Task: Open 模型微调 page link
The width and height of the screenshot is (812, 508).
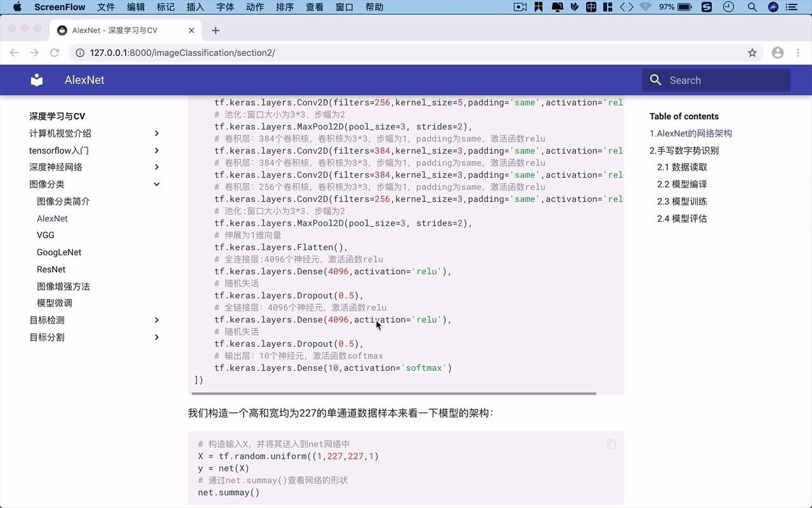Action: click(x=55, y=303)
